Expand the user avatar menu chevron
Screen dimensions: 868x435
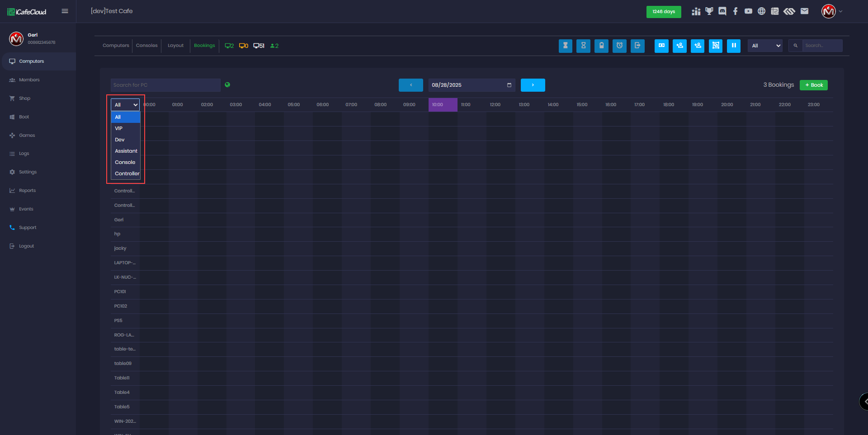(x=840, y=11)
